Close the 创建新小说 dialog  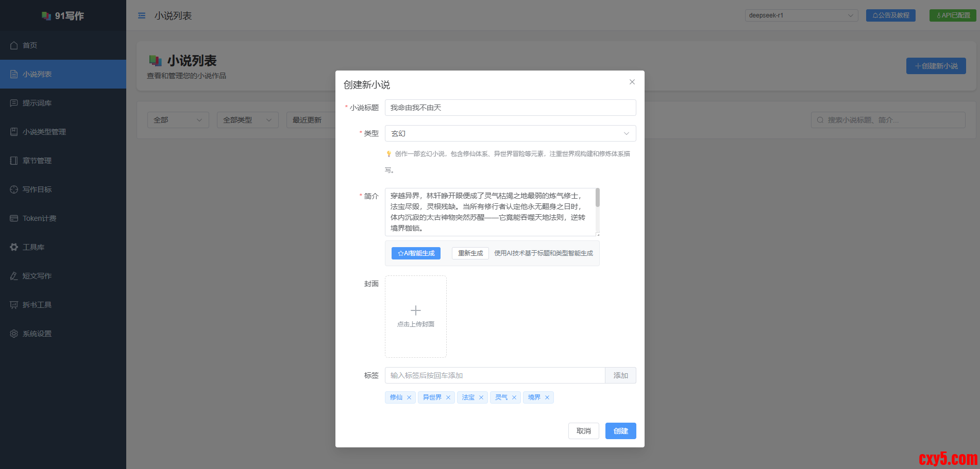[x=632, y=82]
